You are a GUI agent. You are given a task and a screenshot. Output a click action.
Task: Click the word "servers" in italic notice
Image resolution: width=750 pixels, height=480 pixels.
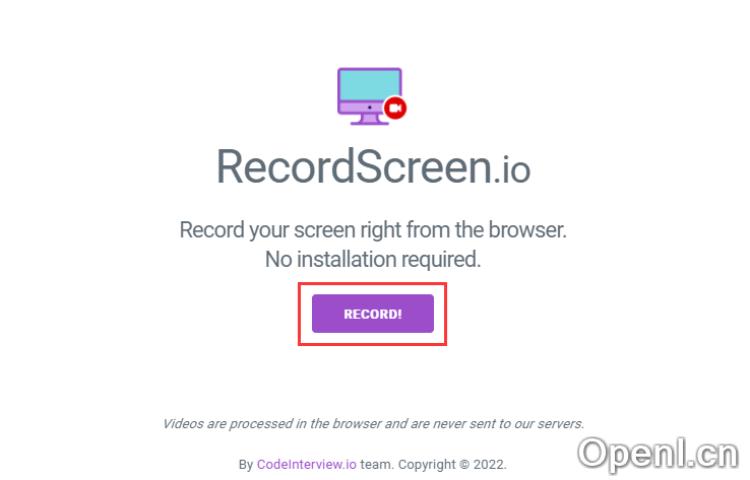[x=559, y=424]
